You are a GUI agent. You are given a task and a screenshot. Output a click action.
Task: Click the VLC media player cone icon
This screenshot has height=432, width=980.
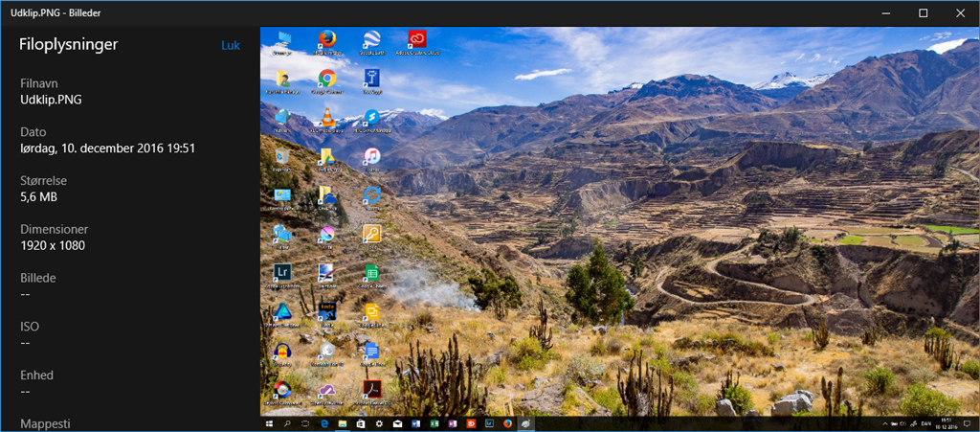327,117
